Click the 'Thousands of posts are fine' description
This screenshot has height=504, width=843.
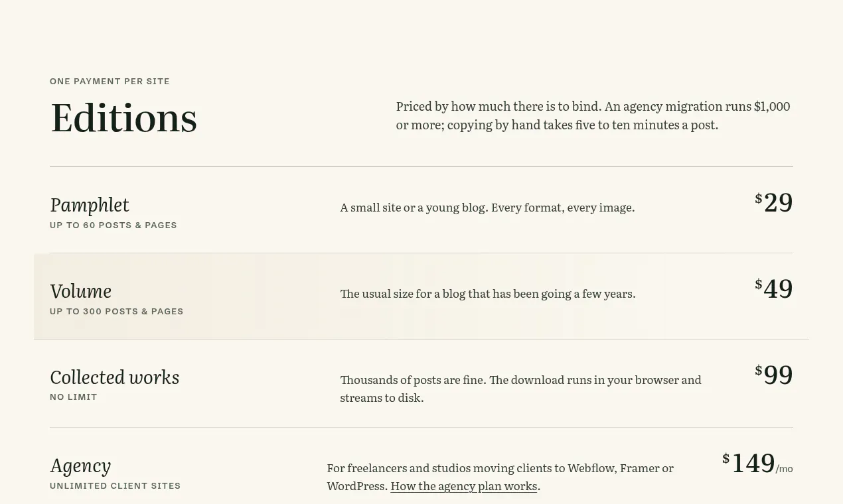(521, 389)
